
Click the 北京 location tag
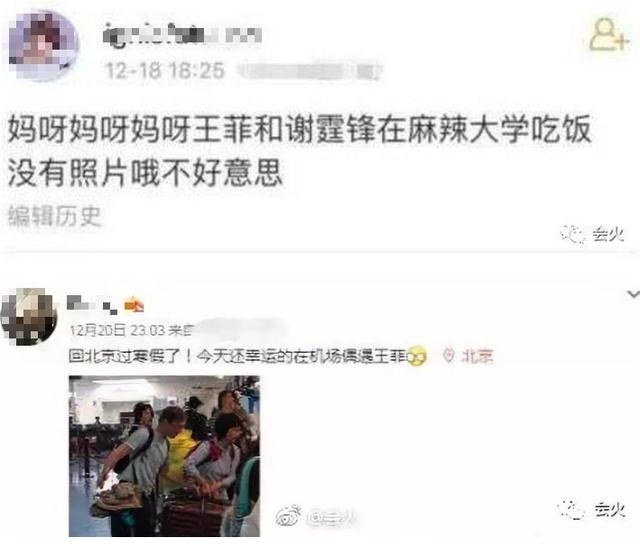(477, 356)
